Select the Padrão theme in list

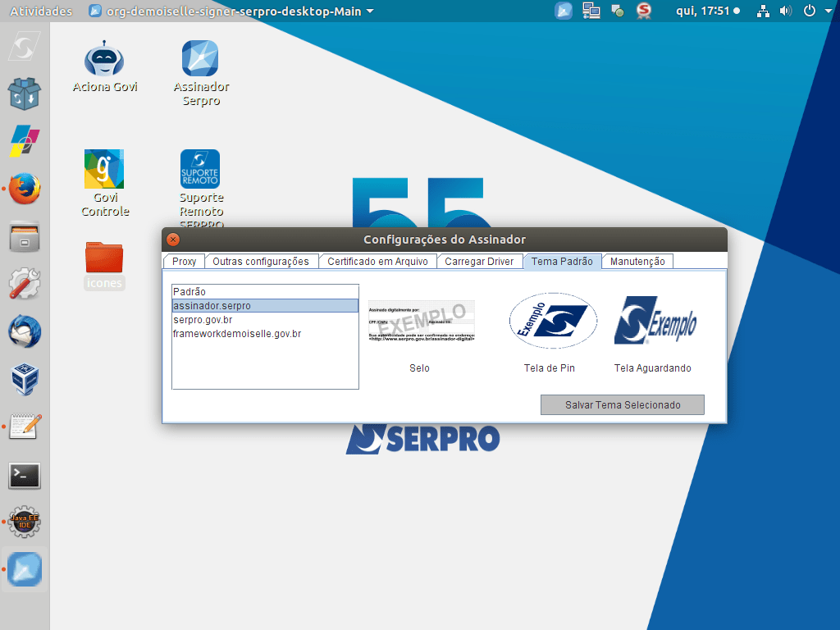pyautogui.click(x=189, y=292)
